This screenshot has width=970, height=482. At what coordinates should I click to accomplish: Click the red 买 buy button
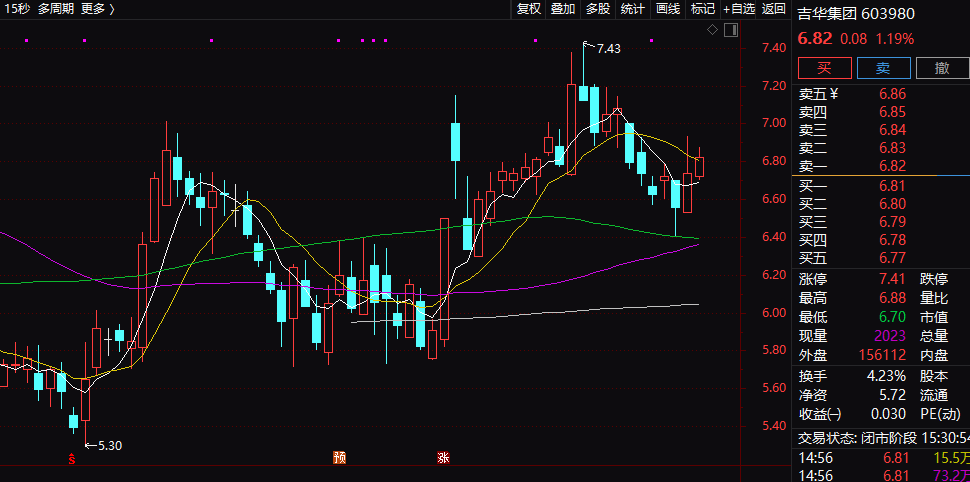click(825, 68)
